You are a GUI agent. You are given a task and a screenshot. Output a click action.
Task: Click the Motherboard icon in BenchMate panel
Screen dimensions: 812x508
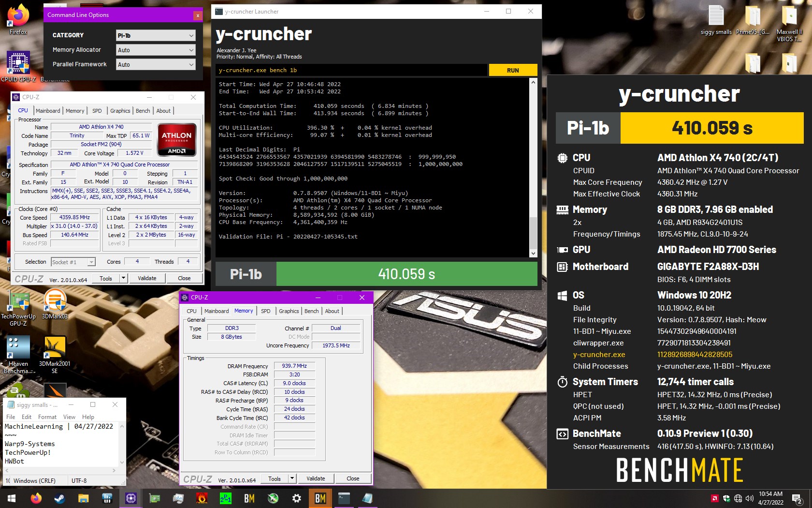pyautogui.click(x=562, y=267)
